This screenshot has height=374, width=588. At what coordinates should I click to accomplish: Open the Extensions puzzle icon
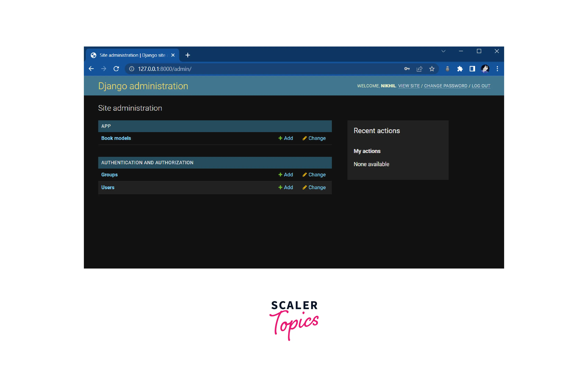point(460,69)
